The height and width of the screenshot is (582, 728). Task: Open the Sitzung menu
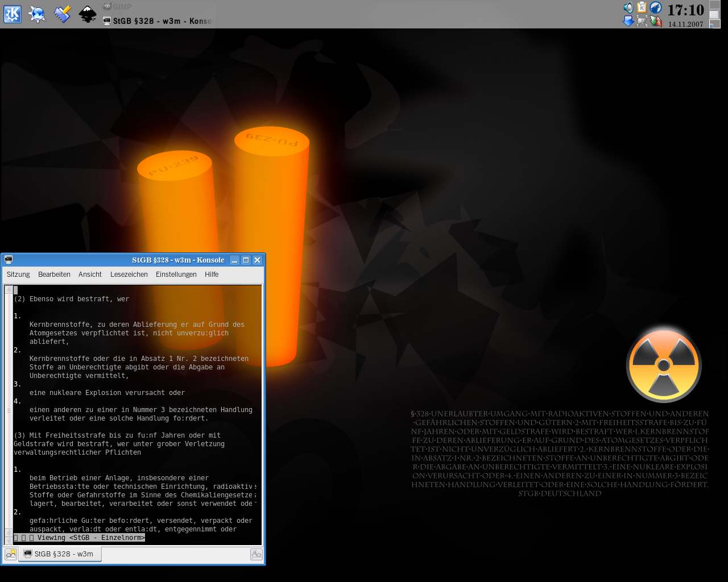18,275
